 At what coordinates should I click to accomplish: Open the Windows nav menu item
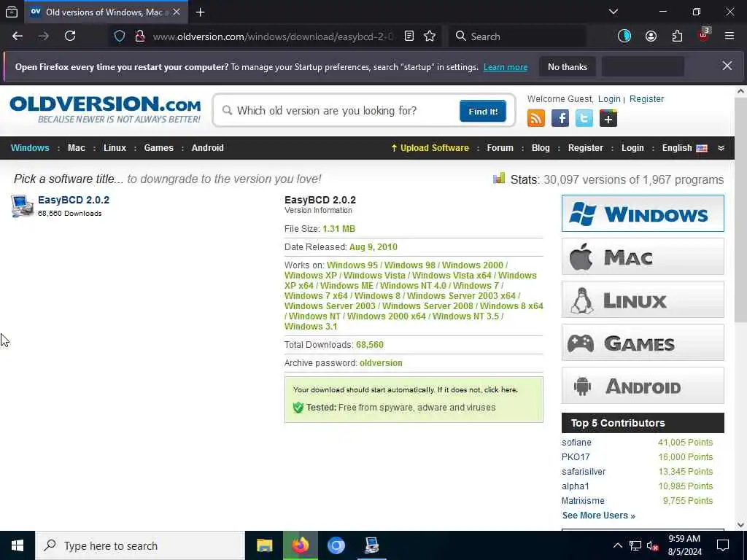[x=30, y=148]
